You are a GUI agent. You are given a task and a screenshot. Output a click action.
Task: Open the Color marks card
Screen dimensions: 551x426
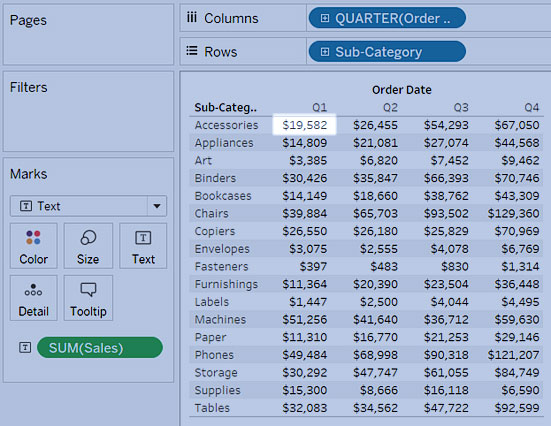tap(33, 246)
